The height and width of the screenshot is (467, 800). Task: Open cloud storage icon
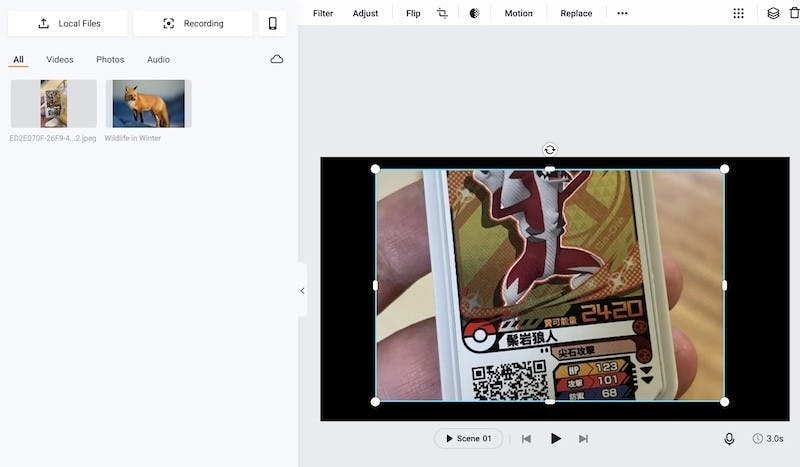coord(277,59)
